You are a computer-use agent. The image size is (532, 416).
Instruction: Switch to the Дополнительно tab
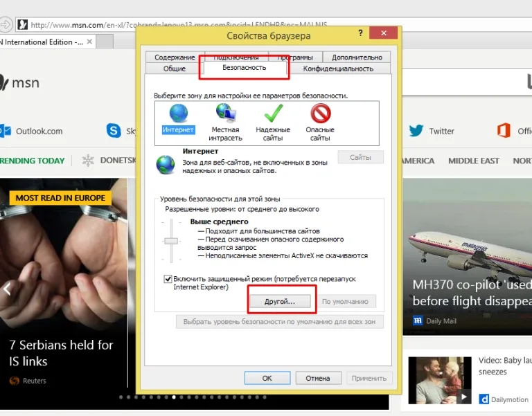(x=357, y=57)
